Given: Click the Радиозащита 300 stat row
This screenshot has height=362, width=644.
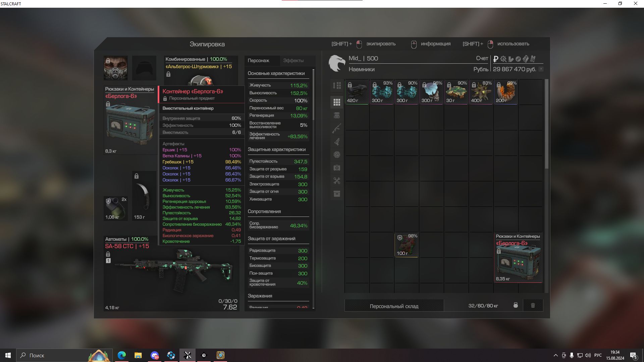Looking at the screenshot, I should [278, 251].
